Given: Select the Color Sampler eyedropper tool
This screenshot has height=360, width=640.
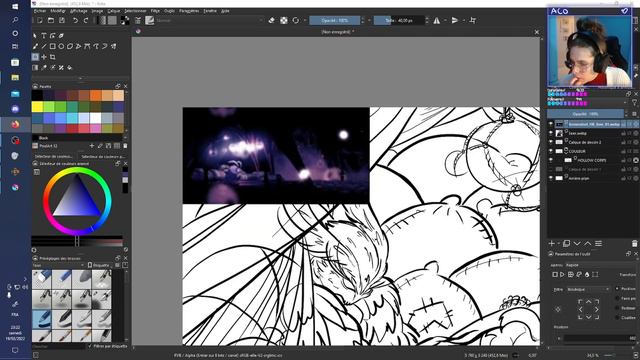Looking at the screenshot, I should click(44, 68).
